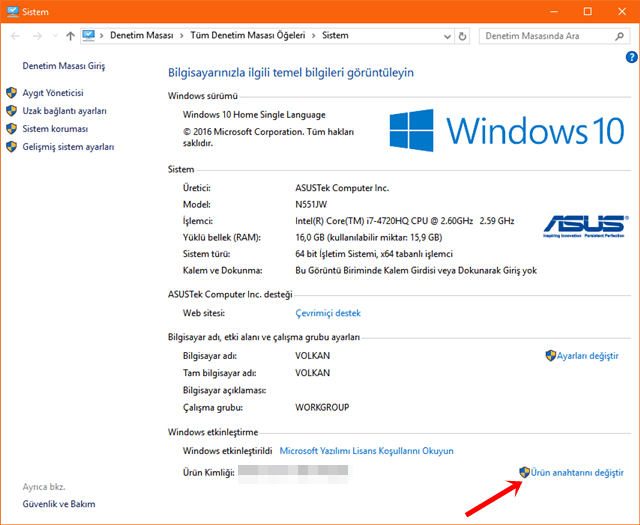Open Uzak bağlantı ayarları
The image size is (640, 525).
point(64,111)
